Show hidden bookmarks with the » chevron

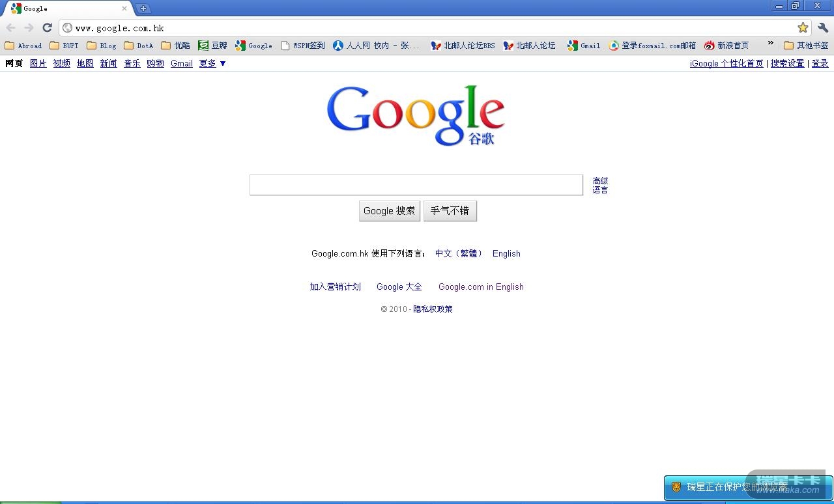click(x=770, y=44)
